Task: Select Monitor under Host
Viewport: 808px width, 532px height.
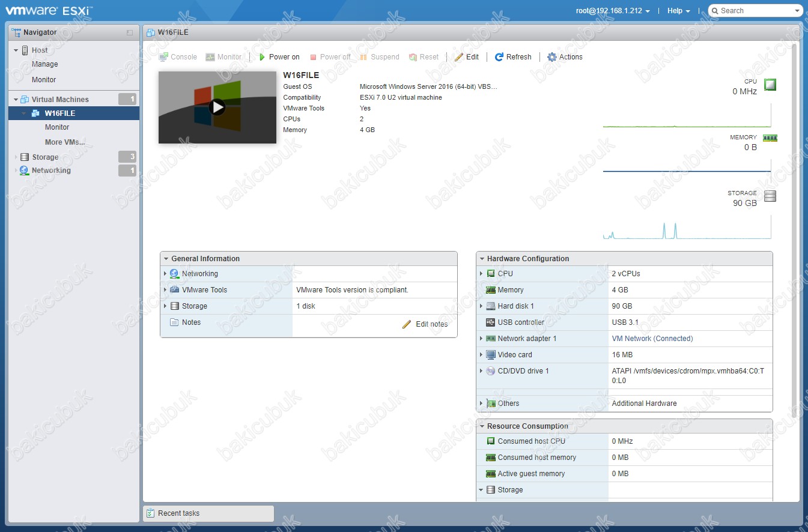Action: click(x=44, y=80)
